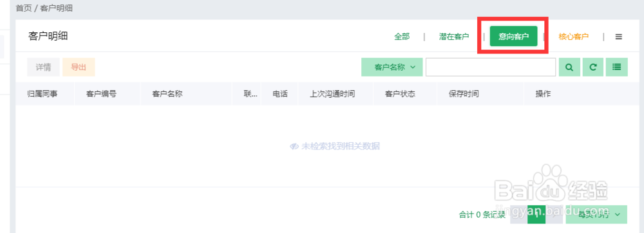Switch to the 核心客户 tab
This screenshot has height=233, width=644.
pos(574,37)
